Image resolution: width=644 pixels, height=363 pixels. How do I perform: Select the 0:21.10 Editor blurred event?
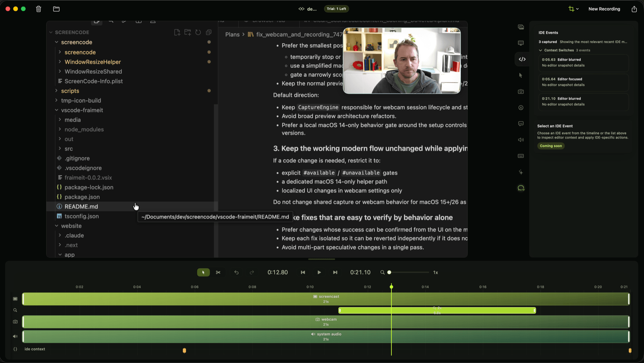click(x=584, y=101)
